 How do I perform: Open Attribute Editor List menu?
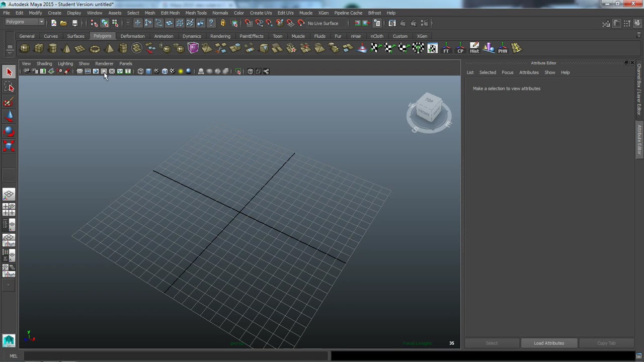[x=470, y=72]
